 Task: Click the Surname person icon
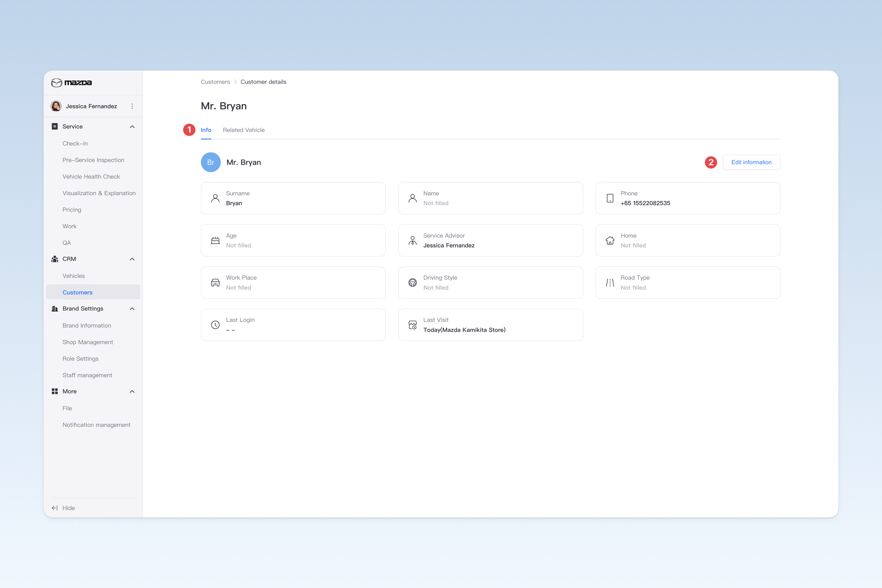pyautogui.click(x=215, y=198)
